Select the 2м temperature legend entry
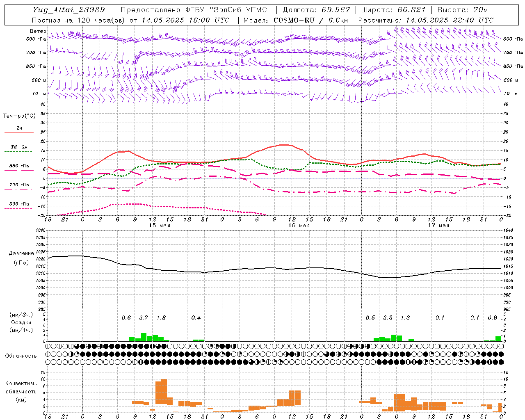 [x=19, y=128]
